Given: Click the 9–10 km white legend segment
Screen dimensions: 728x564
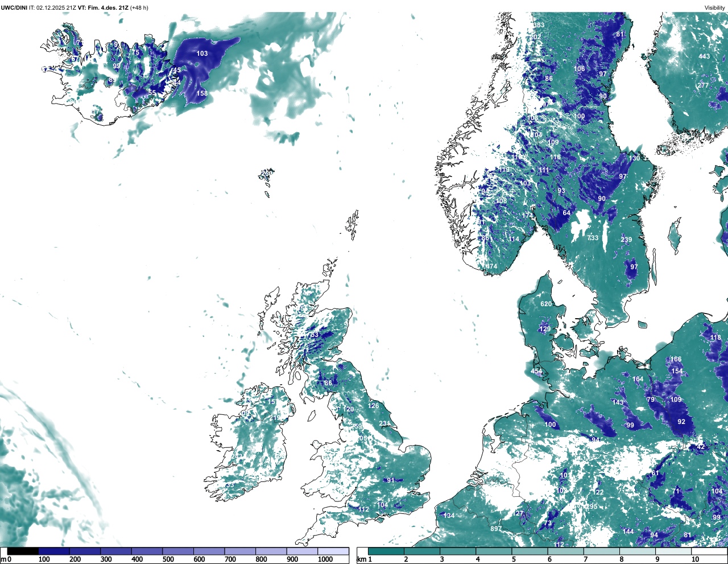Looking at the screenshot, I should tap(674, 551).
